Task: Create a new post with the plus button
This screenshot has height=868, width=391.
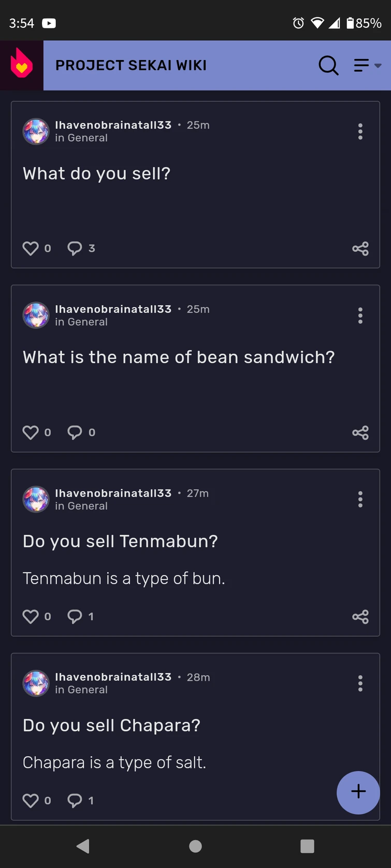Action: 358,792
